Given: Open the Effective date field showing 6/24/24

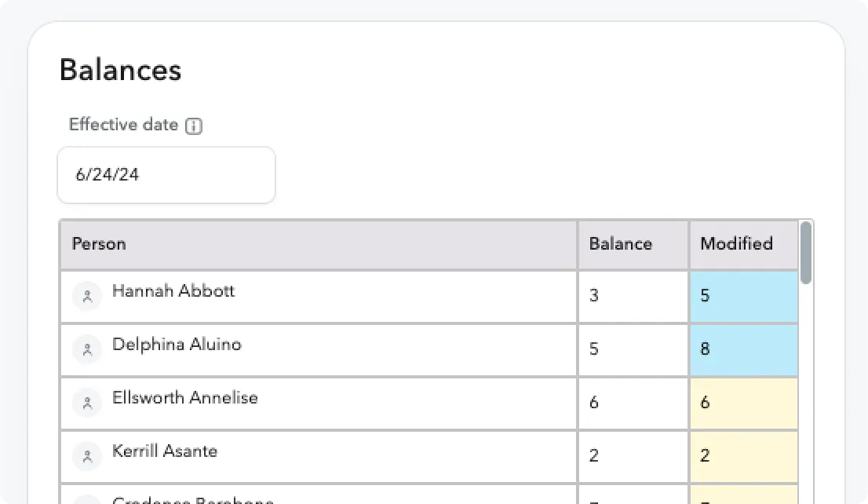Looking at the screenshot, I should (166, 175).
